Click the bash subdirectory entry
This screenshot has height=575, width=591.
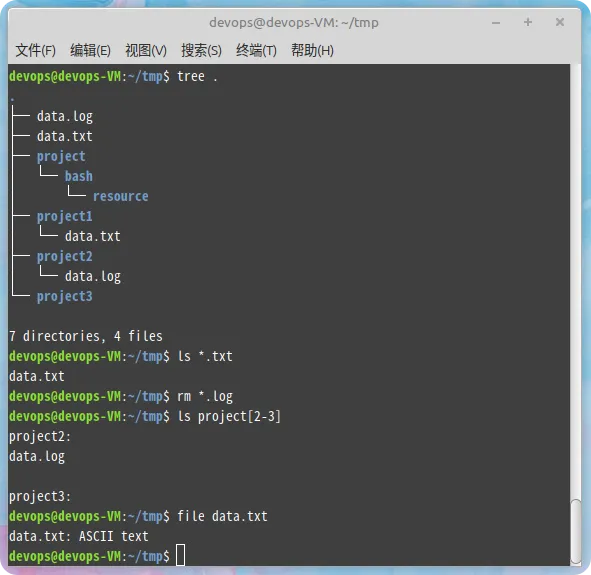coord(79,176)
